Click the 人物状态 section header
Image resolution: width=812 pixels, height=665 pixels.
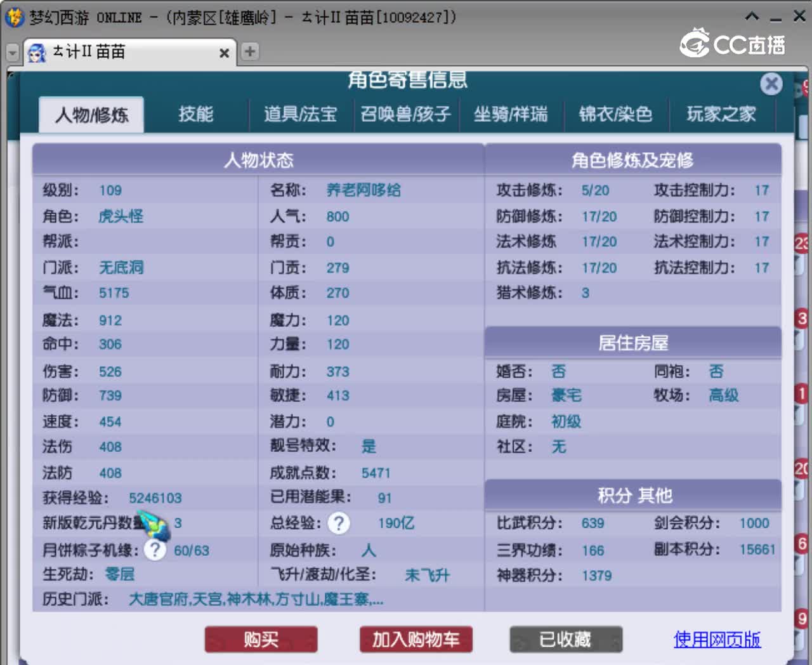258,160
